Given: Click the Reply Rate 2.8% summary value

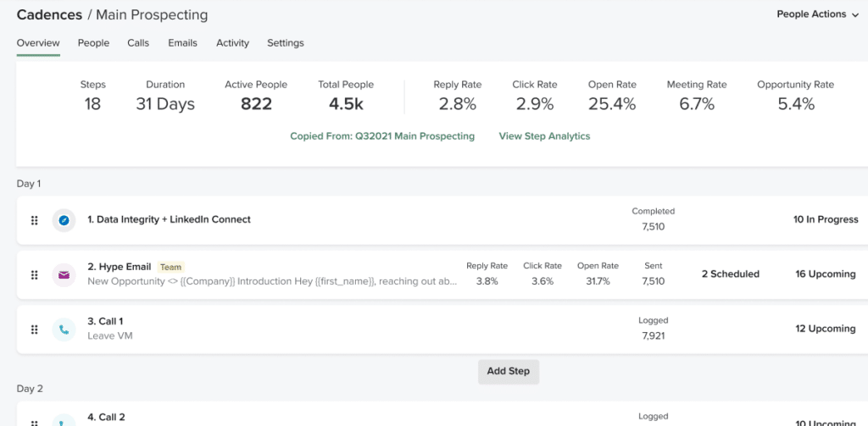Looking at the screenshot, I should (457, 104).
